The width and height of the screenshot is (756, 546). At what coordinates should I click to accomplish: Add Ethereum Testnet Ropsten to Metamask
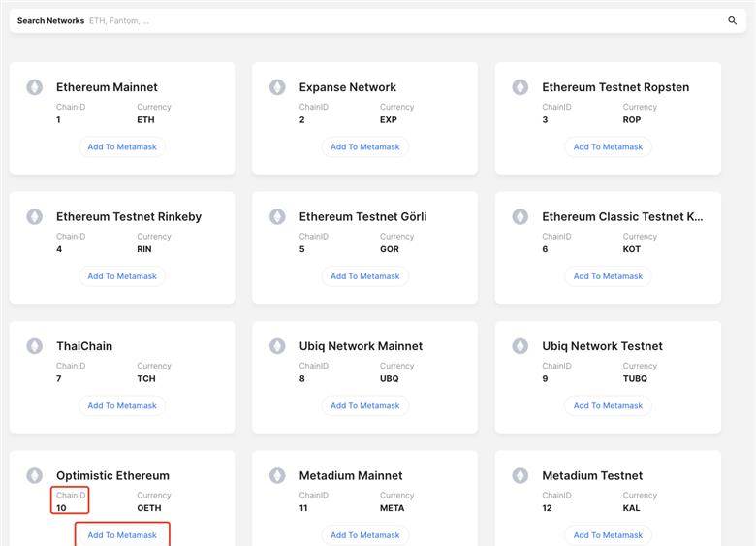(x=608, y=146)
